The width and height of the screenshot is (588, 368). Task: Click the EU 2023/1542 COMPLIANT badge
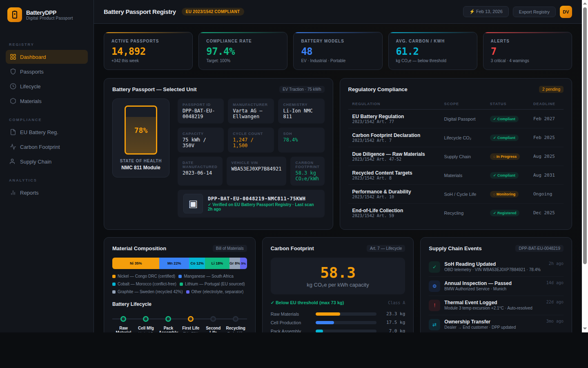click(x=213, y=11)
